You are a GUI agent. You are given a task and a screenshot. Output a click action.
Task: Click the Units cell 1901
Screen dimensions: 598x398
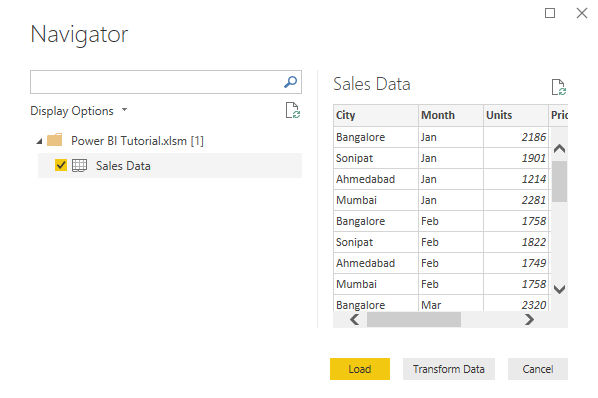pos(516,158)
